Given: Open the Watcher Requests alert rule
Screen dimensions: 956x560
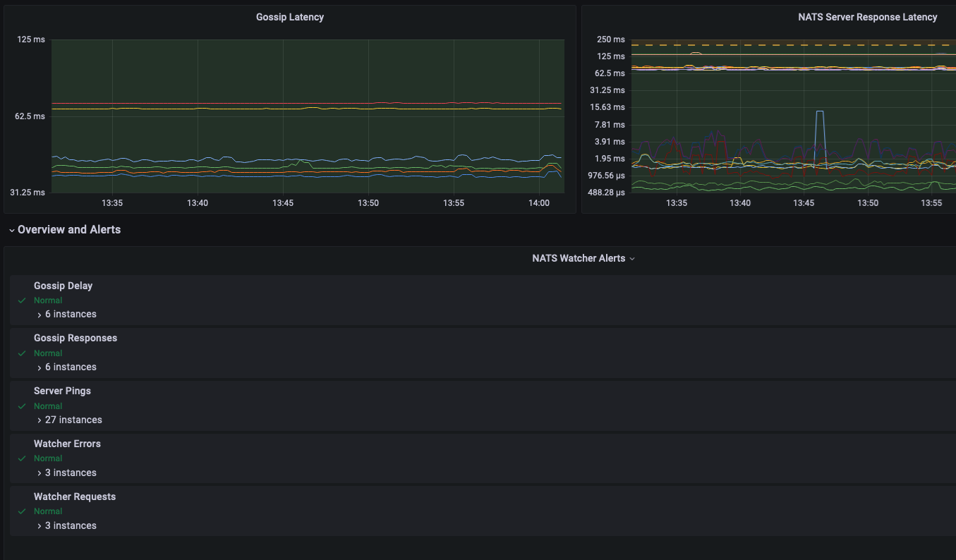Looking at the screenshot, I should coord(75,497).
